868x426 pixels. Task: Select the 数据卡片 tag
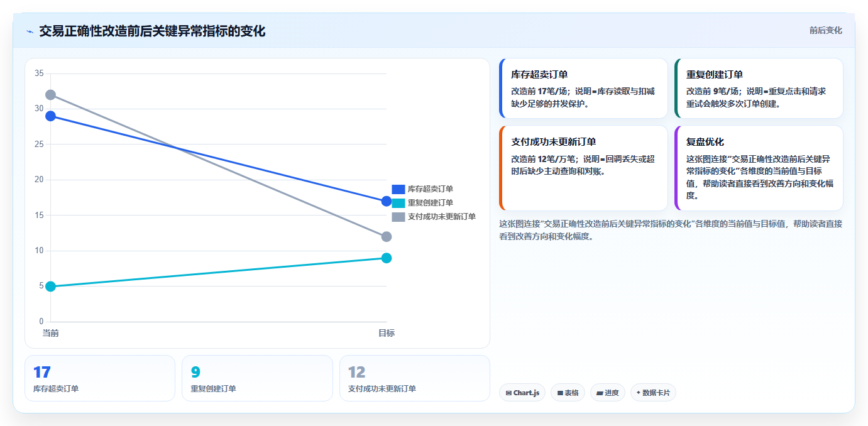point(653,393)
